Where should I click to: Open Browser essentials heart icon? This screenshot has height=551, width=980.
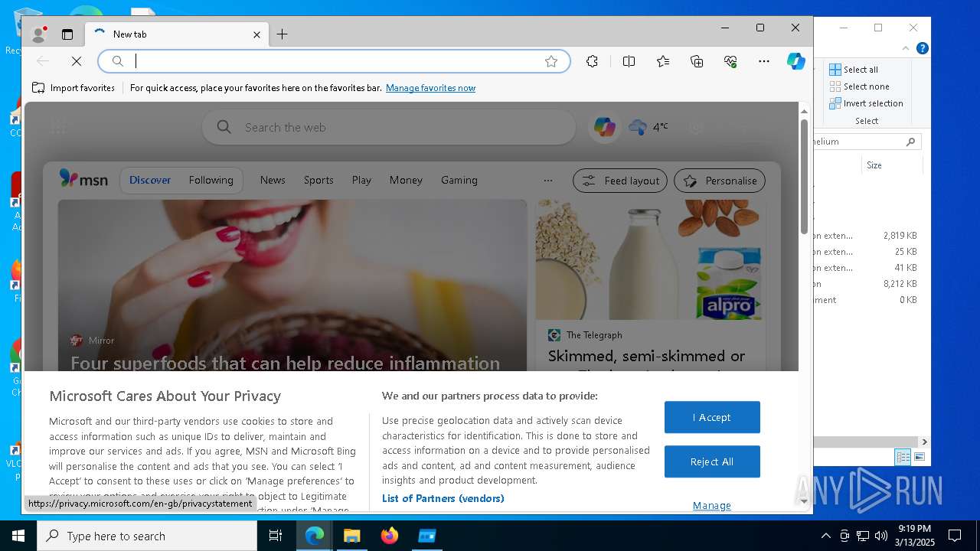click(730, 61)
